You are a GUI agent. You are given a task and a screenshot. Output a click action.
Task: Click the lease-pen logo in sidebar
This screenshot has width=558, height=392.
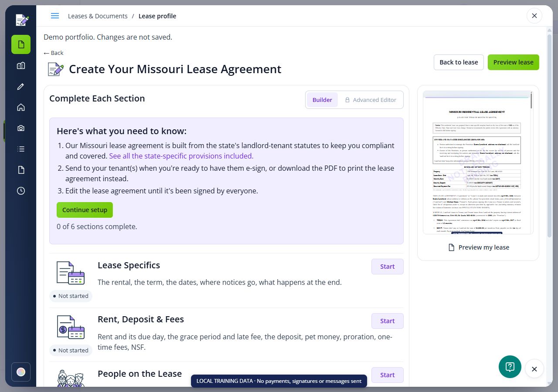pyautogui.click(x=22, y=20)
